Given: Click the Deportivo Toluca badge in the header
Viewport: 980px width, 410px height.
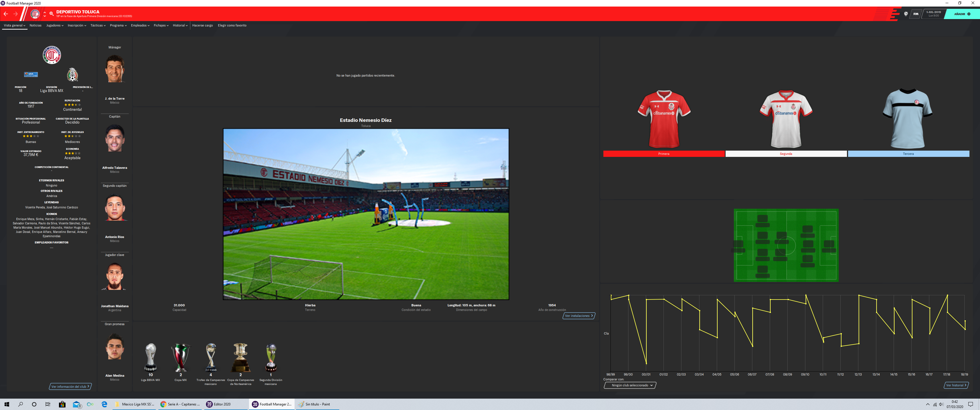Looking at the screenshot, I should (35, 14).
